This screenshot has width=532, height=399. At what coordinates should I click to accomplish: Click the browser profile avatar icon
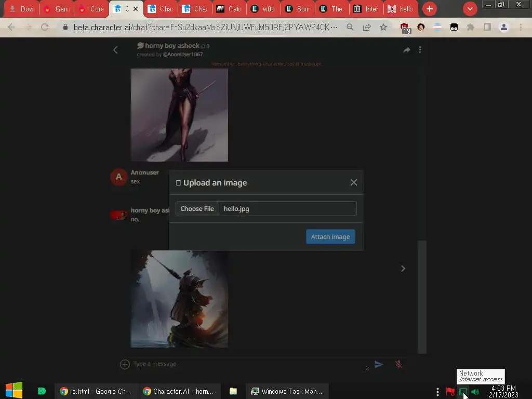[x=504, y=27]
